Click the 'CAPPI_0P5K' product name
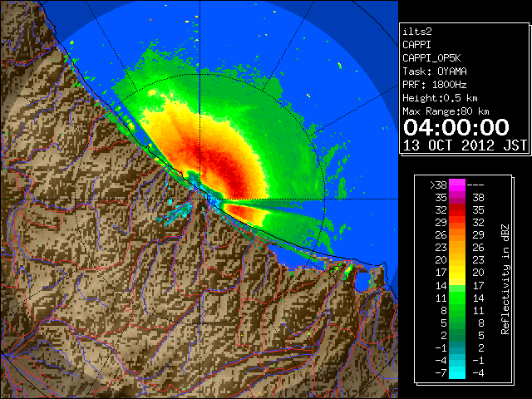 [x=431, y=58]
